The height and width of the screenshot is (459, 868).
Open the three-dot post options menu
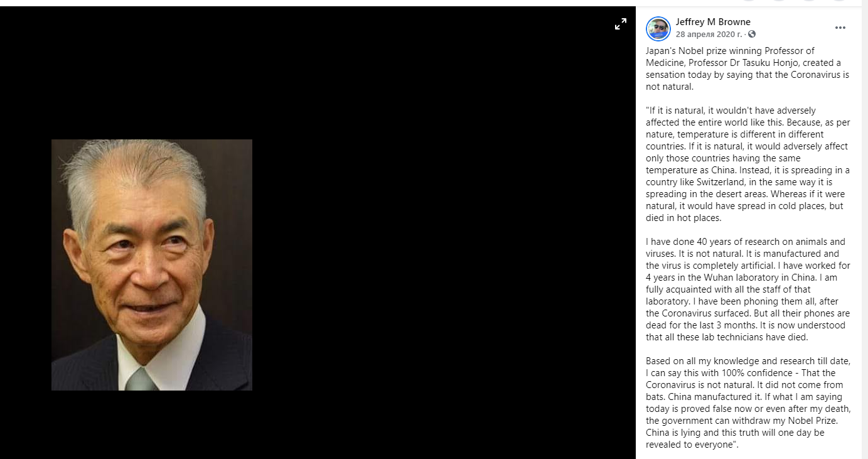point(840,28)
